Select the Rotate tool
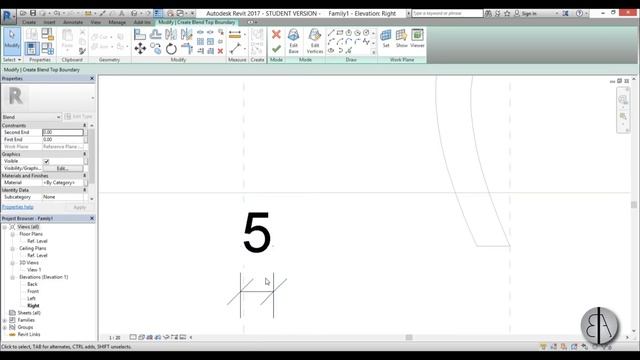Image resolution: width=640 pixels, height=360 pixels. point(171,49)
